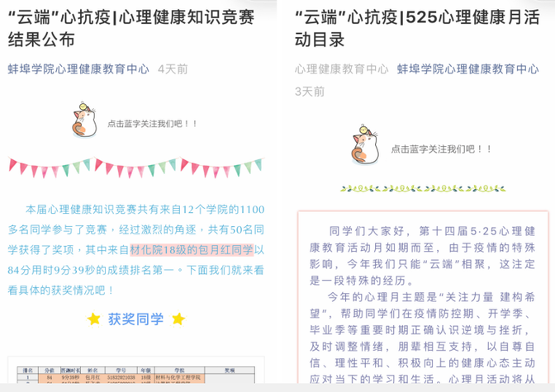Click the yellow star right of 获奖同学
Viewport: 555px width, 392px height.
coord(178,319)
